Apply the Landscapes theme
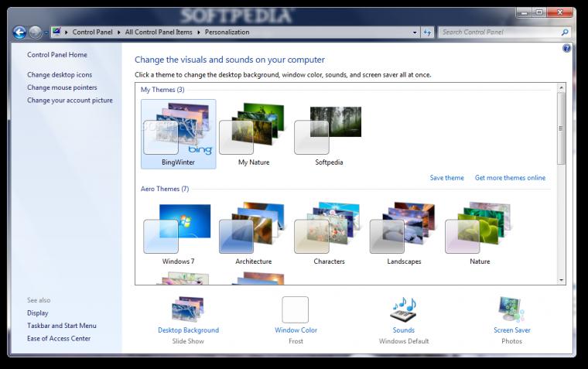 [404, 234]
